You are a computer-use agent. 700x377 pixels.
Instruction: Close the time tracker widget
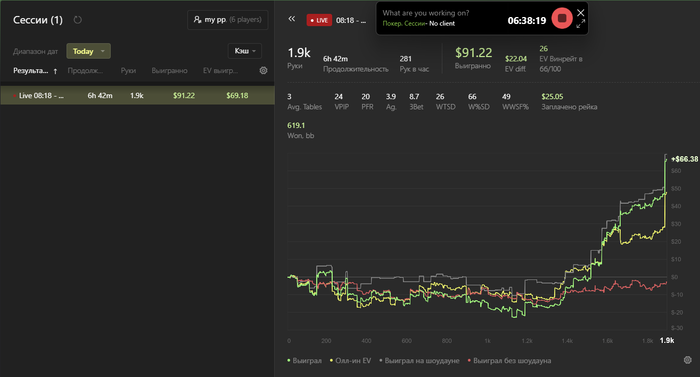580,13
